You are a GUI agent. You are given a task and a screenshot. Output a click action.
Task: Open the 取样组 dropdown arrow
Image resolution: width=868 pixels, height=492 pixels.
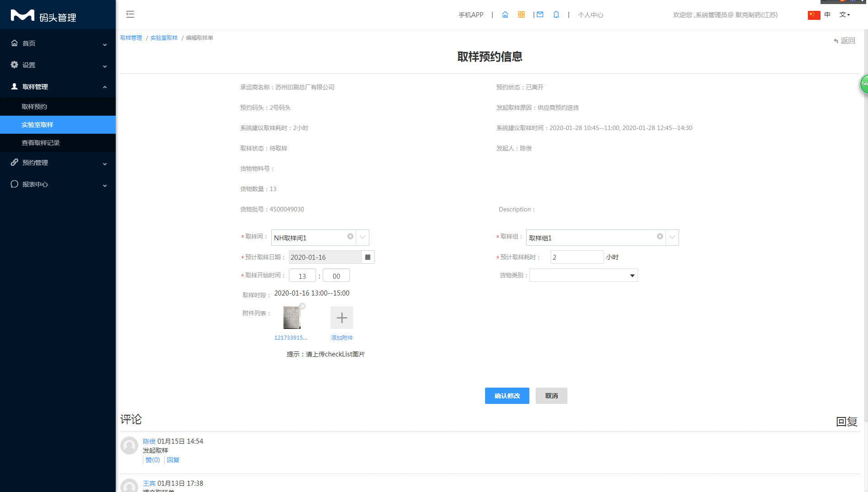[672, 237]
